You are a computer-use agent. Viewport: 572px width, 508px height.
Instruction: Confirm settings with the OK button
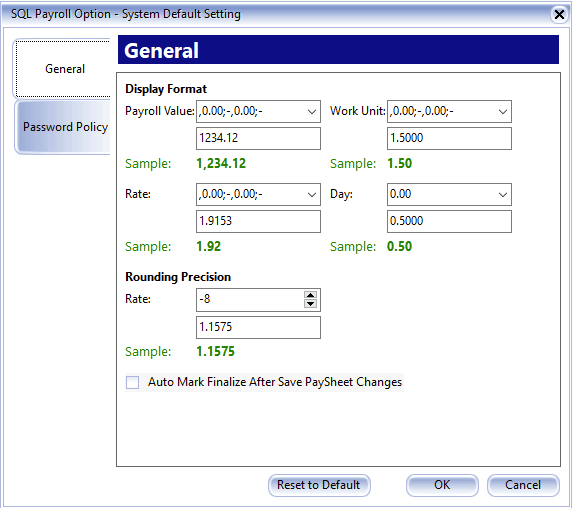click(x=442, y=485)
